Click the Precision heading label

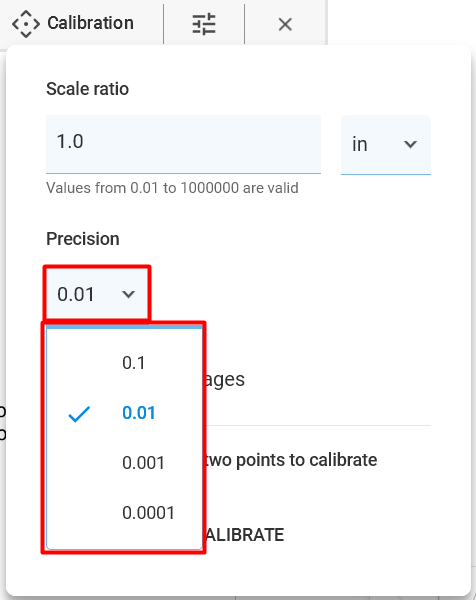[x=83, y=239]
